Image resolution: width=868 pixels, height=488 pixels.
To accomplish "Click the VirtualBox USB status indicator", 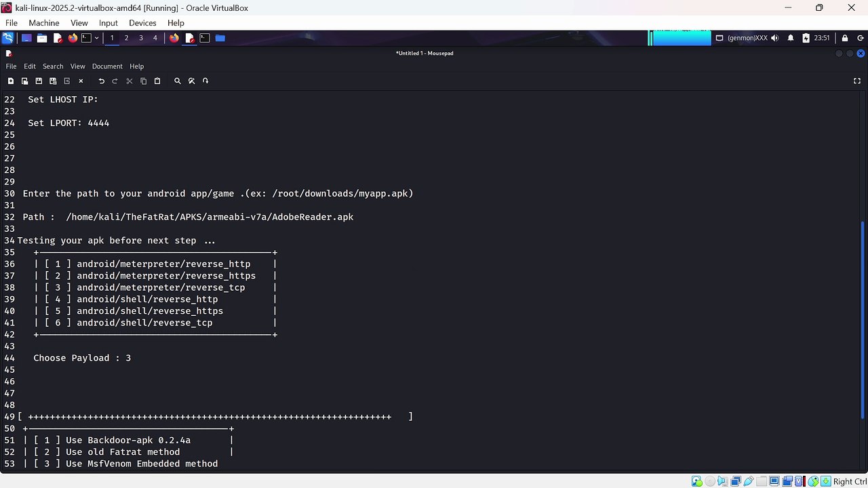I will coord(748,481).
